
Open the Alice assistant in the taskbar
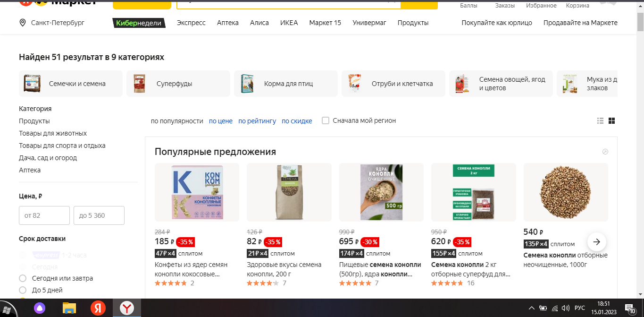[40, 308]
